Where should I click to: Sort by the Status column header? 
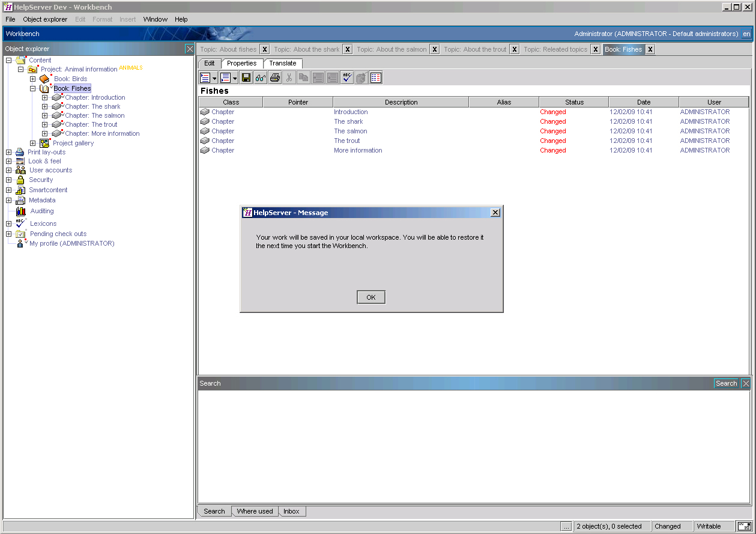coord(574,102)
